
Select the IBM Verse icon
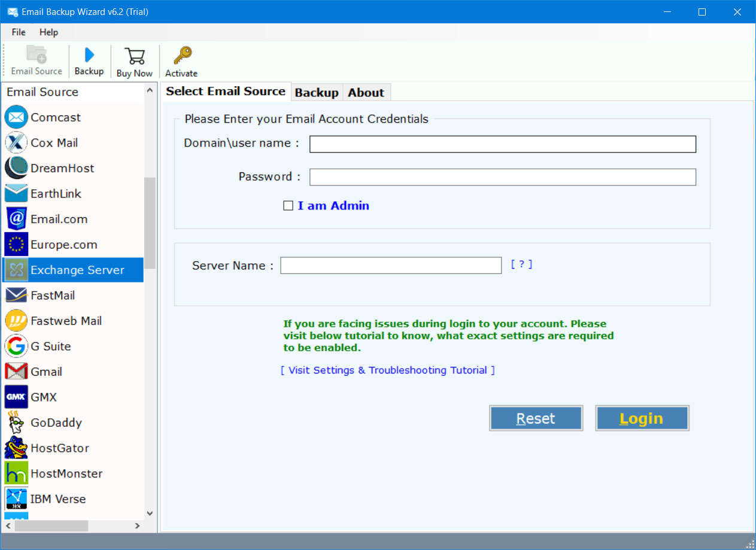(x=16, y=499)
